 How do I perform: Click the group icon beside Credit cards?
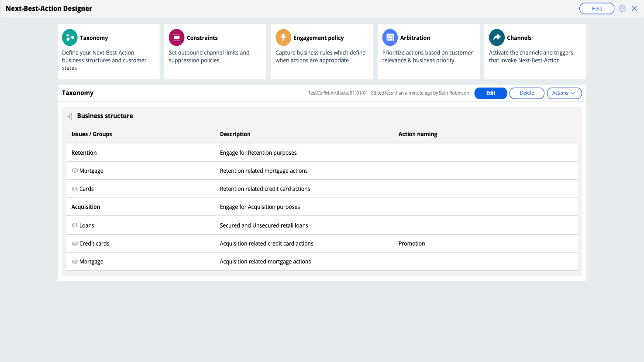(75, 244)
